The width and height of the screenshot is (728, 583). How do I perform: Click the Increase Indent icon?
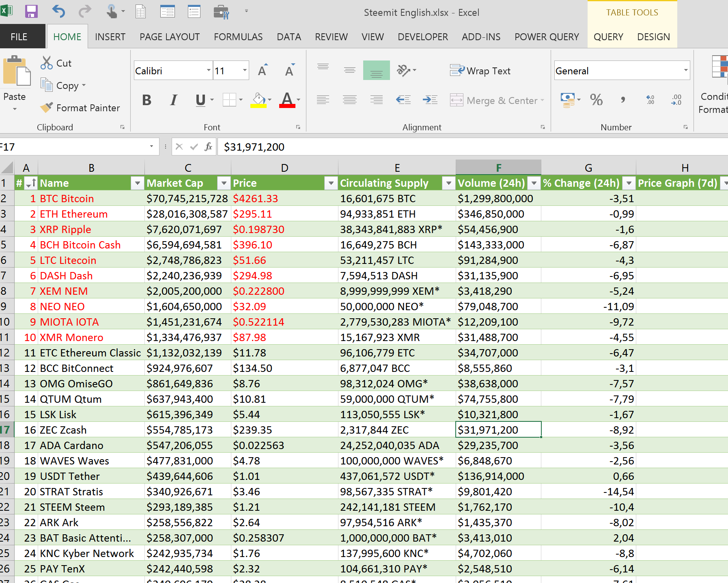coord(430,100)
